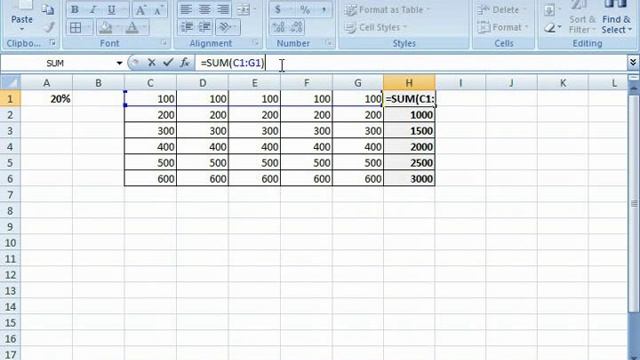Open the Number dialog launcher

[x=329, y=42]
